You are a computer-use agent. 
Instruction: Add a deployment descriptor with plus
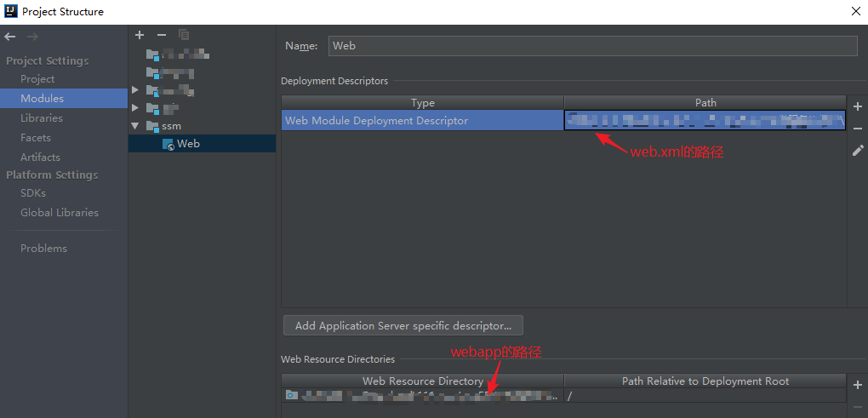point(858,106)
